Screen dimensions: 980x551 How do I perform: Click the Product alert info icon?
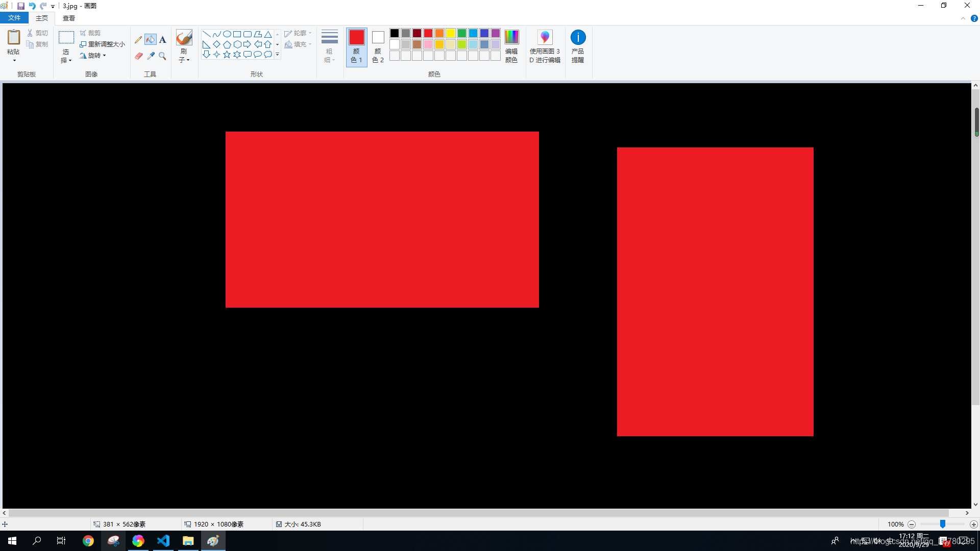[x=578, y=37]
